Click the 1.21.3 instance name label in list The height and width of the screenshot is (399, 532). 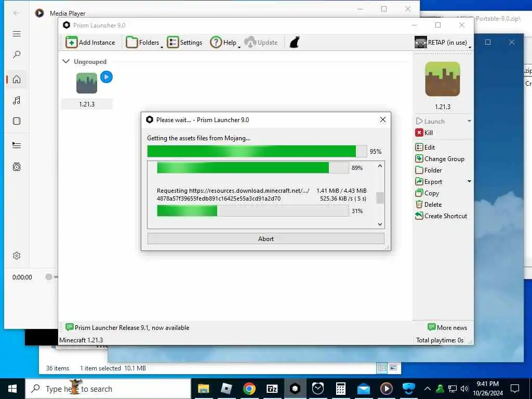click(87, 104)
